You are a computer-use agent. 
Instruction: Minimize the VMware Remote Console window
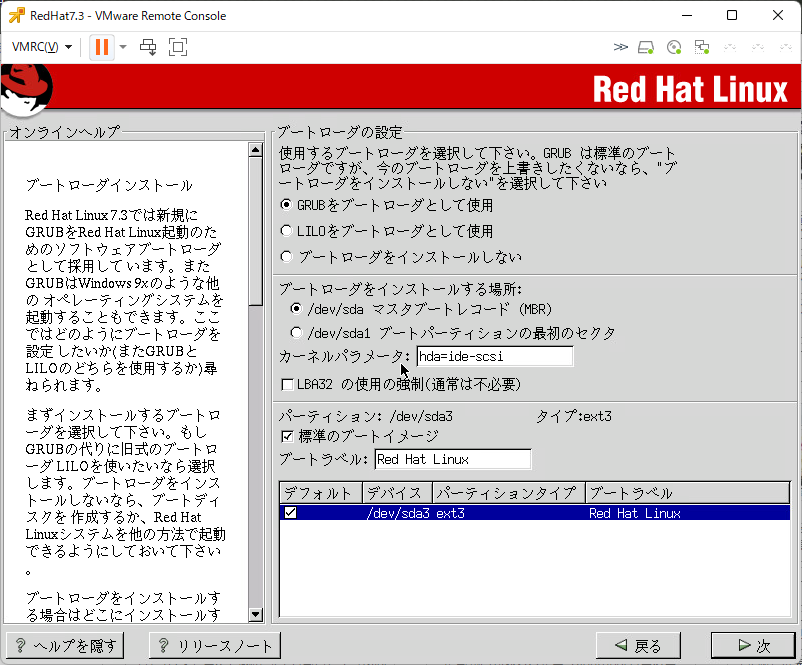tap(687, 15)
